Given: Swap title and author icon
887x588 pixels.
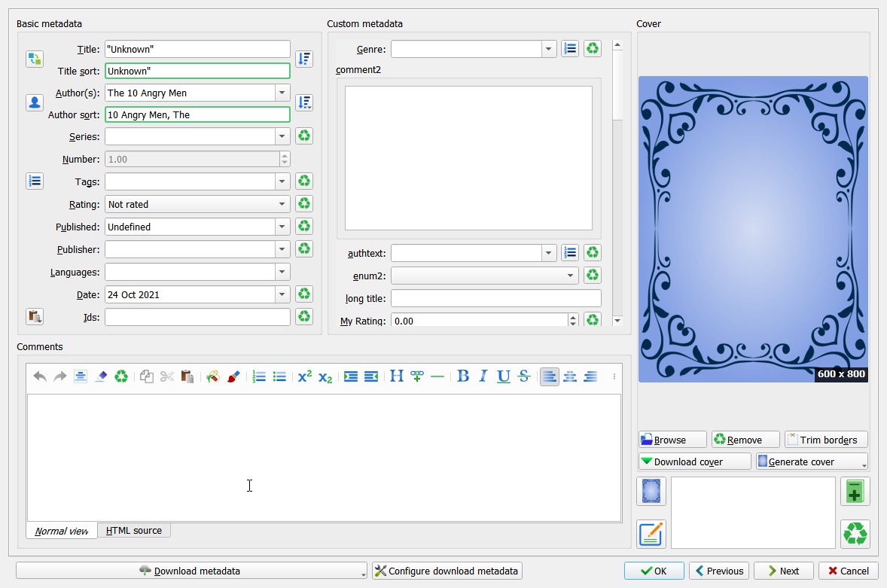Looking at the screenshot, I should point(34,59).
